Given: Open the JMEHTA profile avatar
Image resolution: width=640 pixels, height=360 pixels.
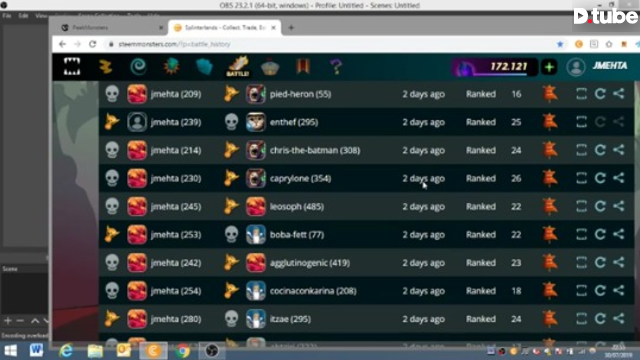Looking at the screenshot, I should tap(576, 67).
